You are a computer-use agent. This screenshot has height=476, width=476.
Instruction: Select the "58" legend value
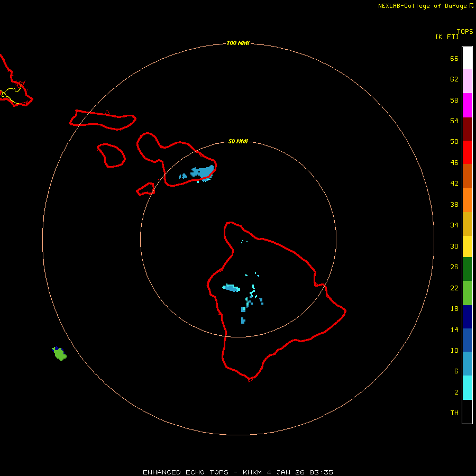454,100
